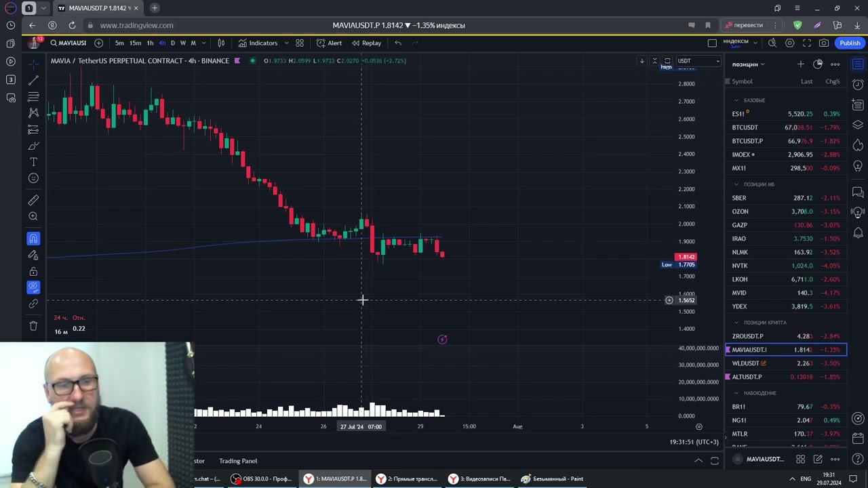Open OBS 30.0.0 from the taskbar
868x488 pixels.
coord(261,479)
